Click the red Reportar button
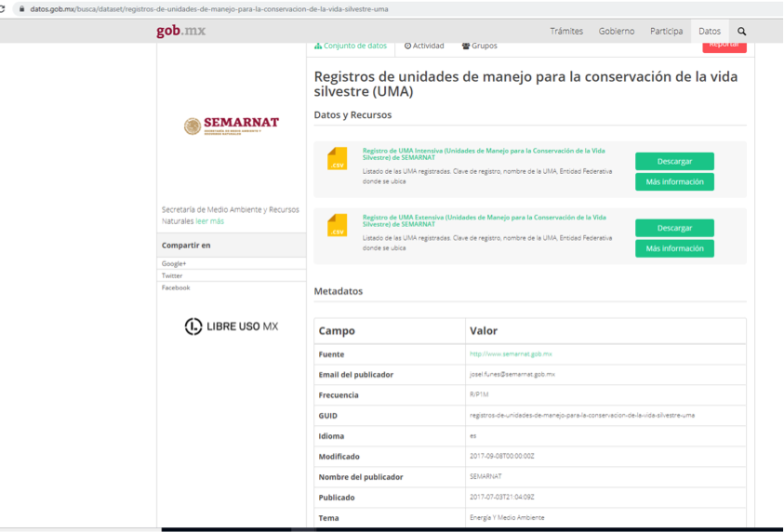The height and width of the screenshot is (532, 784). click(724, 47)
